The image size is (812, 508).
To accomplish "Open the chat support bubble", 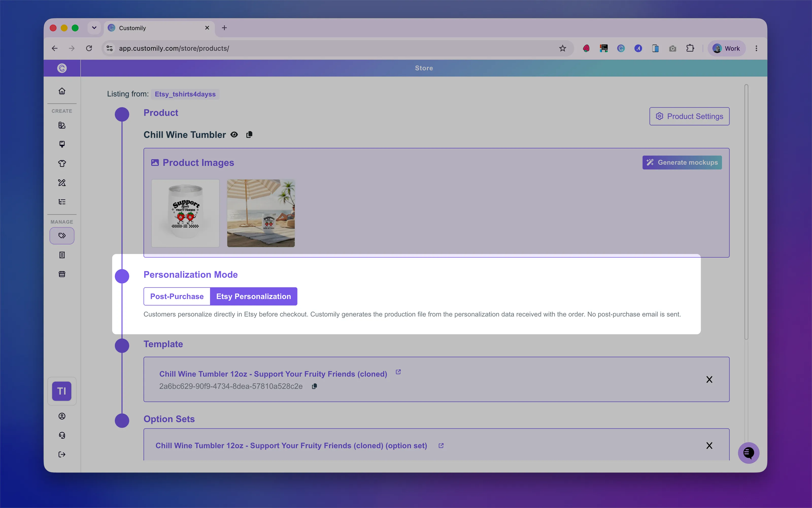I will (x=749, y=453).
